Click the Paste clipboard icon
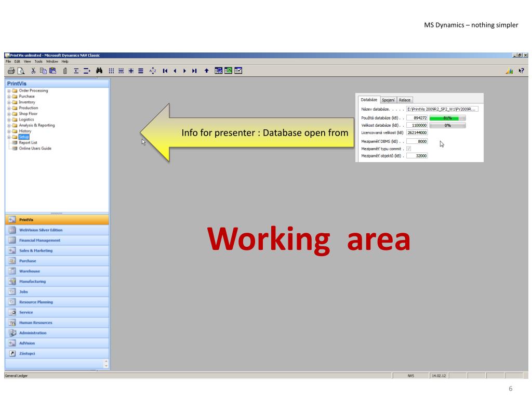Screen dimensions: 532x399 52,71
